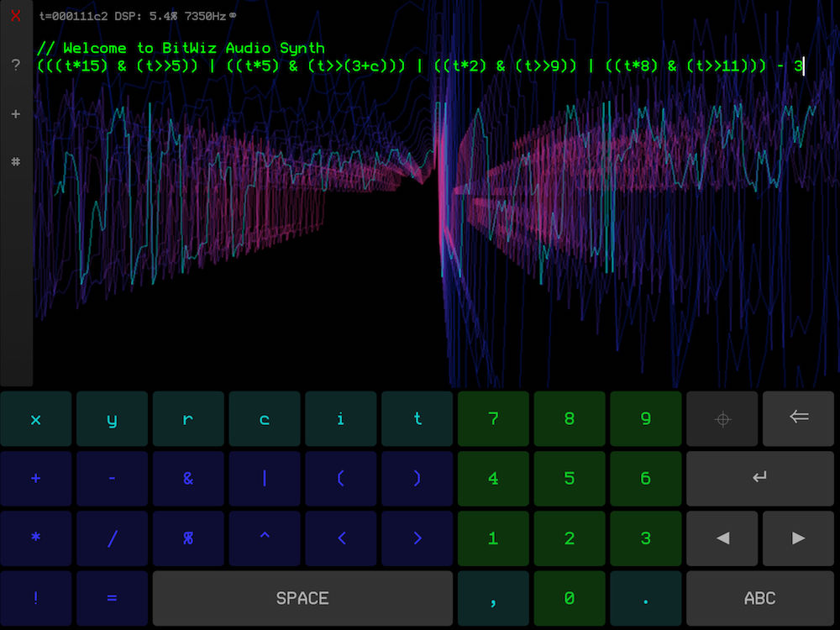This screenshot has width=840, height=630.
Task: Tap the number 2 key
Action: click(x=570, y=538)
